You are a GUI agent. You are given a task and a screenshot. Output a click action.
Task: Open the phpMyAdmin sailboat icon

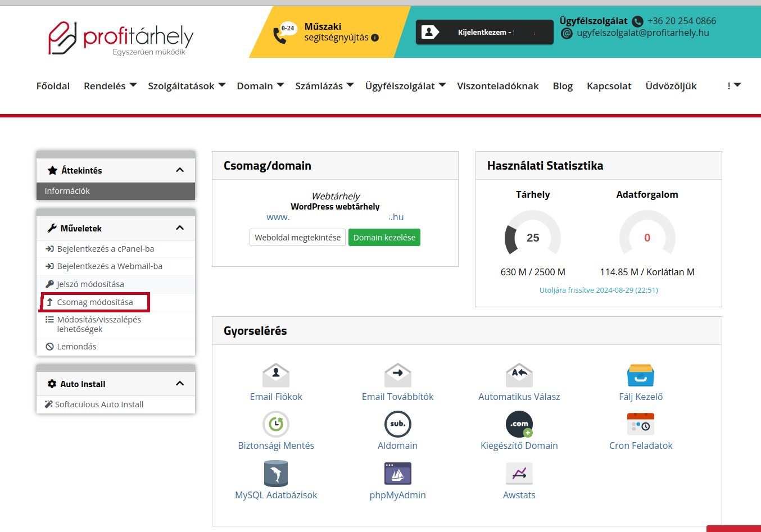pyautogui.click(x=398, y=474)
